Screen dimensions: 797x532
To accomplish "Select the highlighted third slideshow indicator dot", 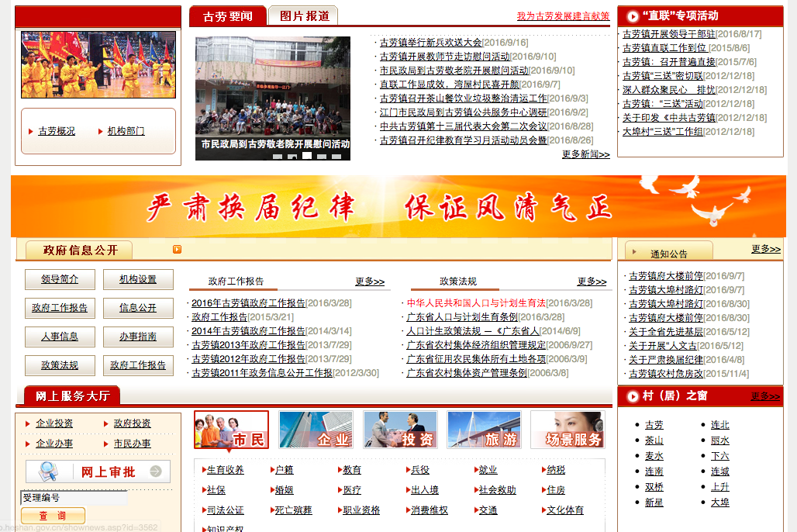I will [307, 156].
